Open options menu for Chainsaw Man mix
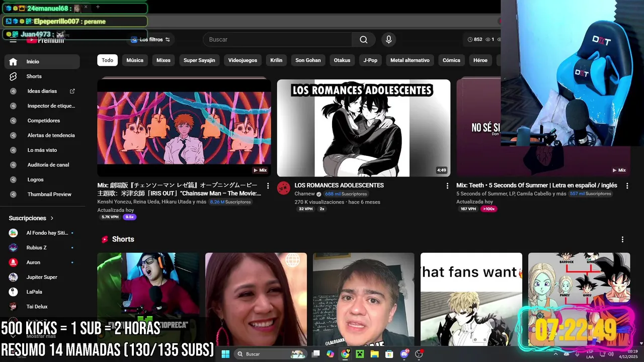The image size is (644, 362). pyautogui.click(x=268, y=186)
